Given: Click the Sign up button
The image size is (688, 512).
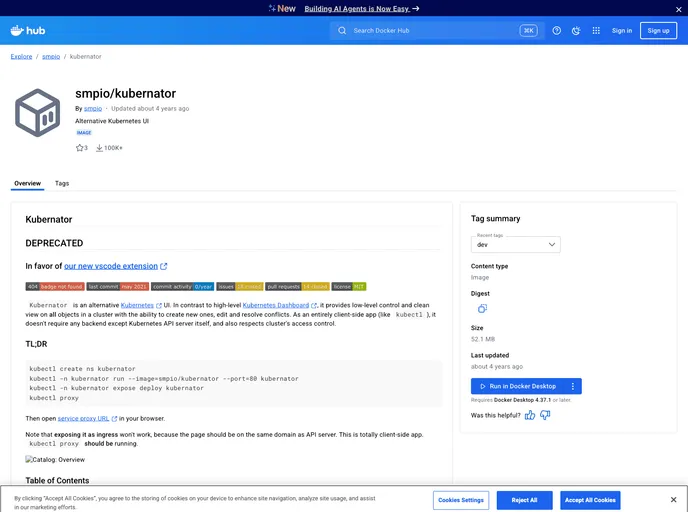Looking at the screenshot, I should click(658, 30).
